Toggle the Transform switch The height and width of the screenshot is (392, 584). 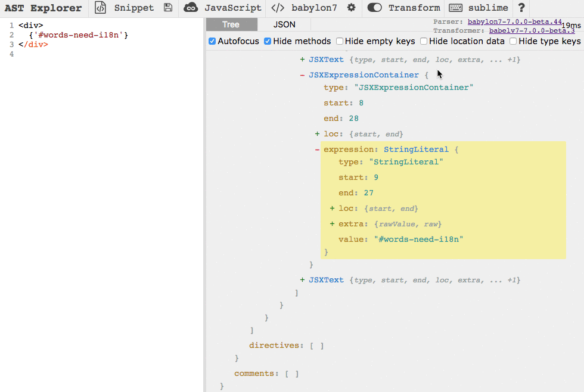(x=374, y=7)
